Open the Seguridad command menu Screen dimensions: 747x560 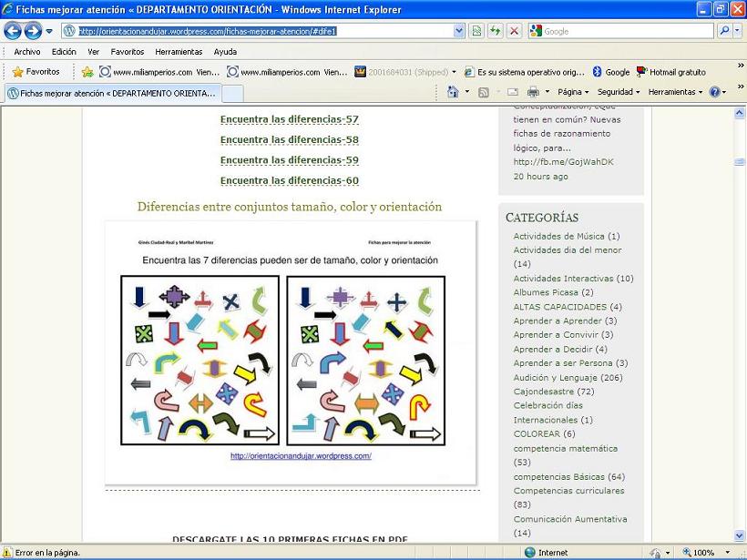pos(619,92)
